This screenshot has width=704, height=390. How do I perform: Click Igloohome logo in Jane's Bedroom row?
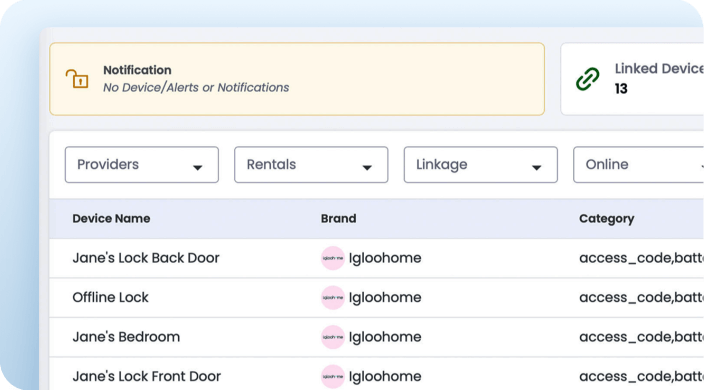[x=333, y=337]
